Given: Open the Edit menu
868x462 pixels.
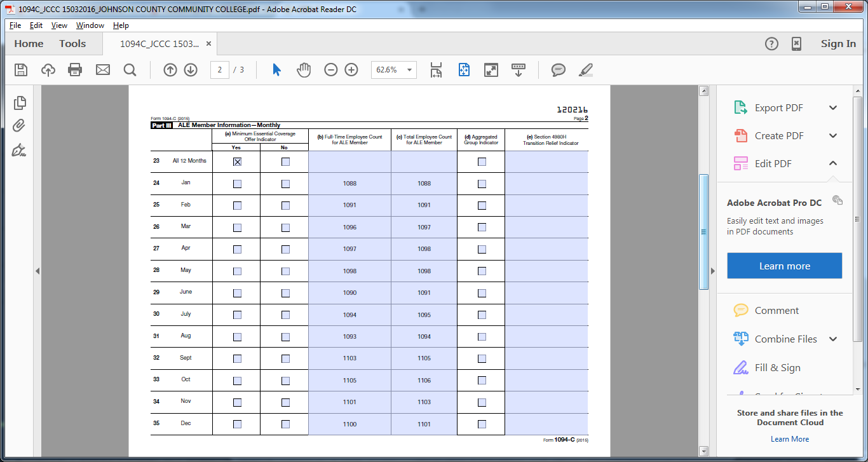Looking at the screenshot, I should [36, 25].
